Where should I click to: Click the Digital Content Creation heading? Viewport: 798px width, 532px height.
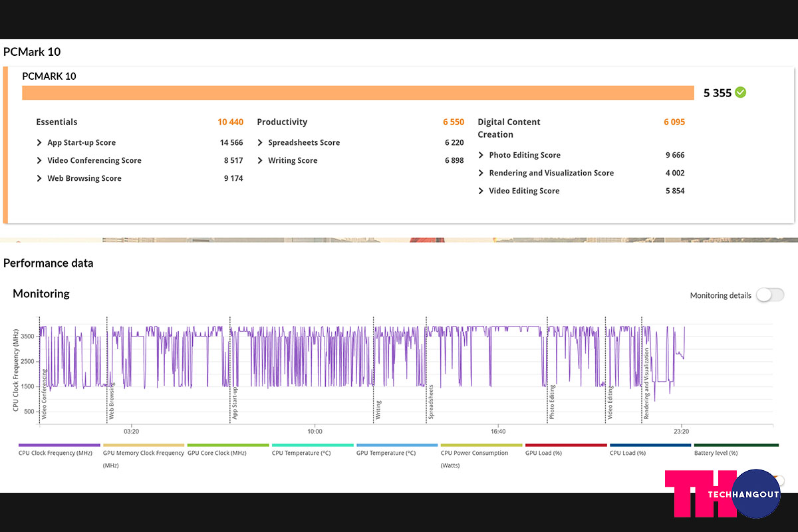(x=509, y=128)
